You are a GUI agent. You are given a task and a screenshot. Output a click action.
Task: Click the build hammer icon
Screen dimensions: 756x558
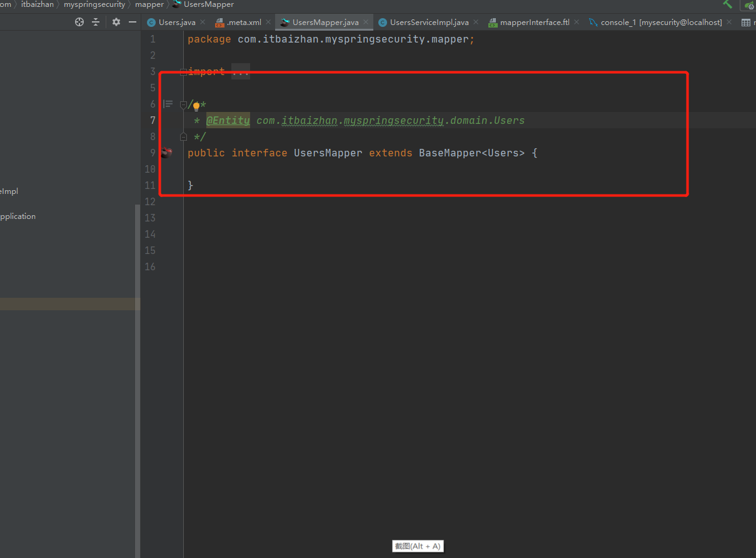(x=728, y=4)
